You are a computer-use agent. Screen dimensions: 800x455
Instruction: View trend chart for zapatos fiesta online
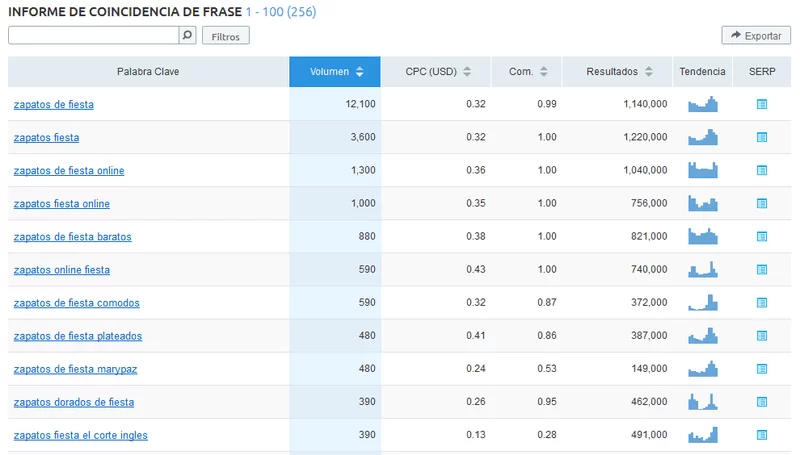pos(703,203)
